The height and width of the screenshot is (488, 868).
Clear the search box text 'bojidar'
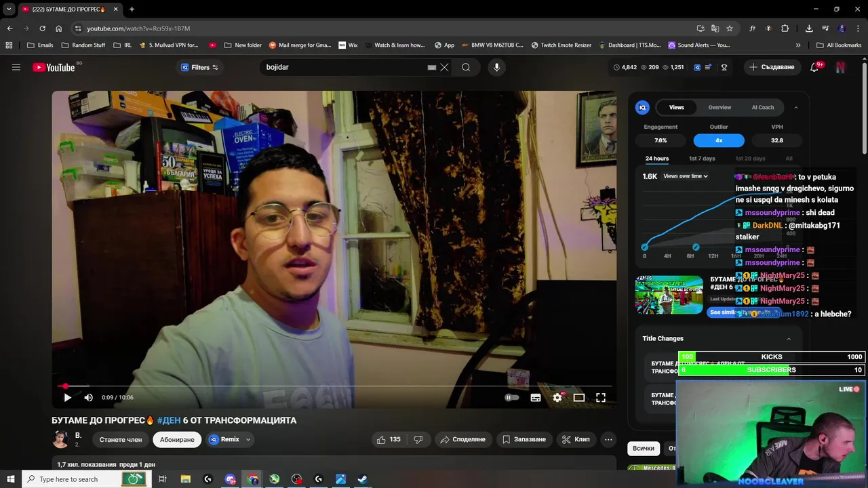coord(445,67)
